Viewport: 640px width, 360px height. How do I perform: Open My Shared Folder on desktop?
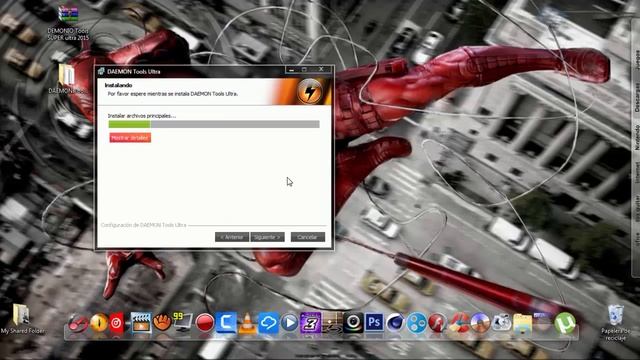(22, 319)
